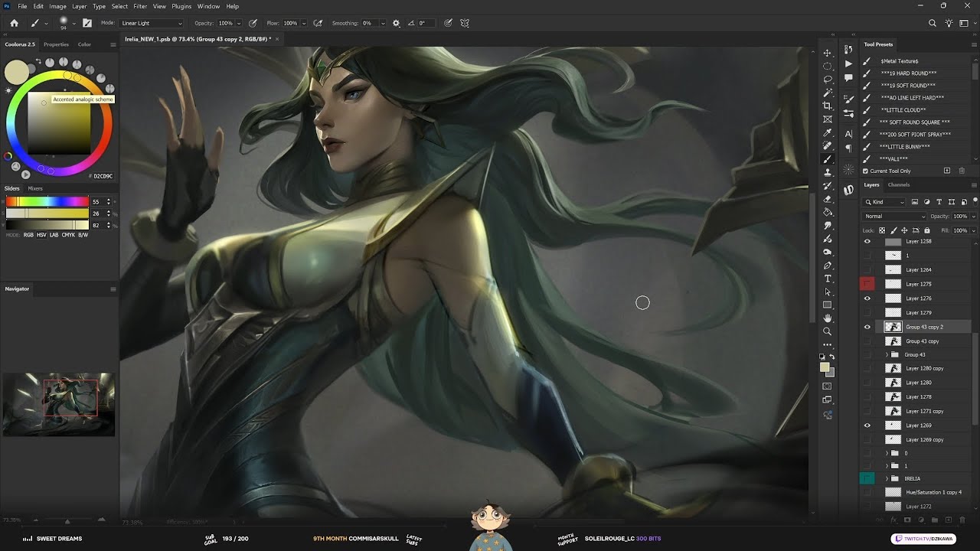Toggle lock all padlock icon

927,230
